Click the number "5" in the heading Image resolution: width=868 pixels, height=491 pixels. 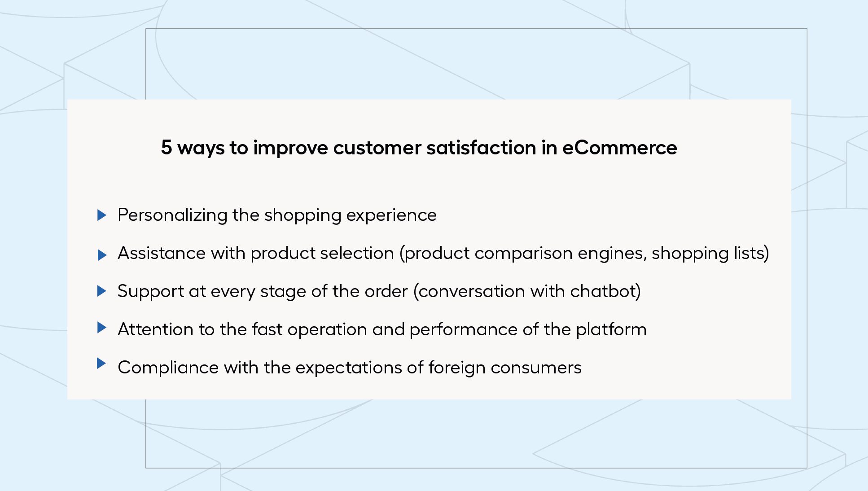click(167, 148)
